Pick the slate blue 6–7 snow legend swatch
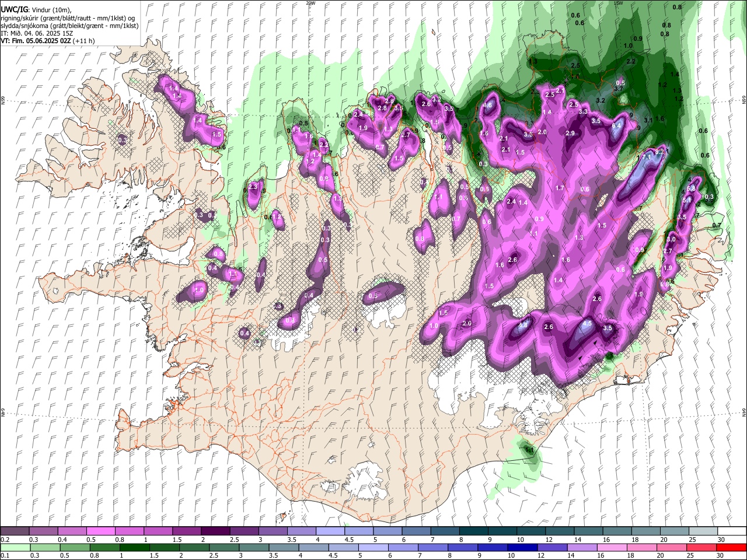The width and height of the screenshot is (747, 560). click(x=416, y=531)
